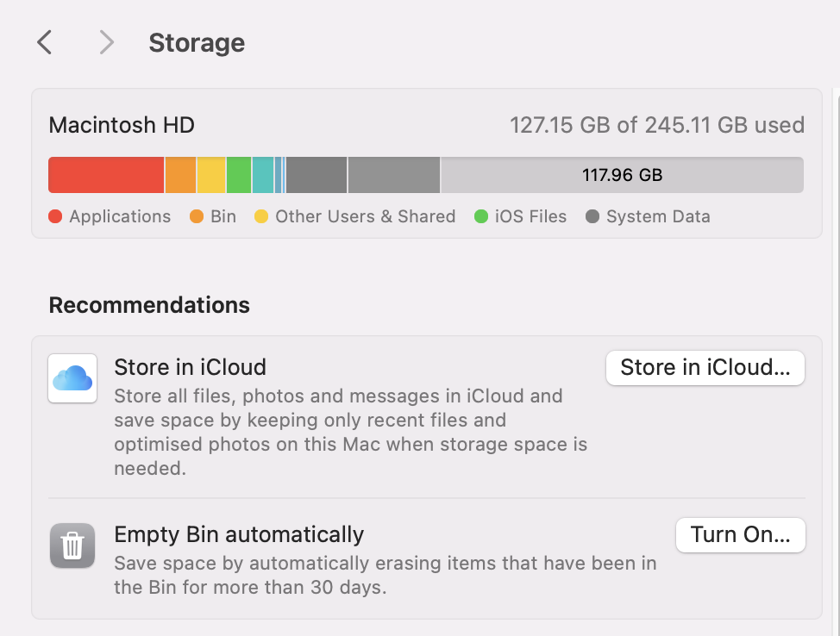Viewport: 840px width, 636px height.
Task: Click the 117.96 GB free space segment
Action: (621, 174)
